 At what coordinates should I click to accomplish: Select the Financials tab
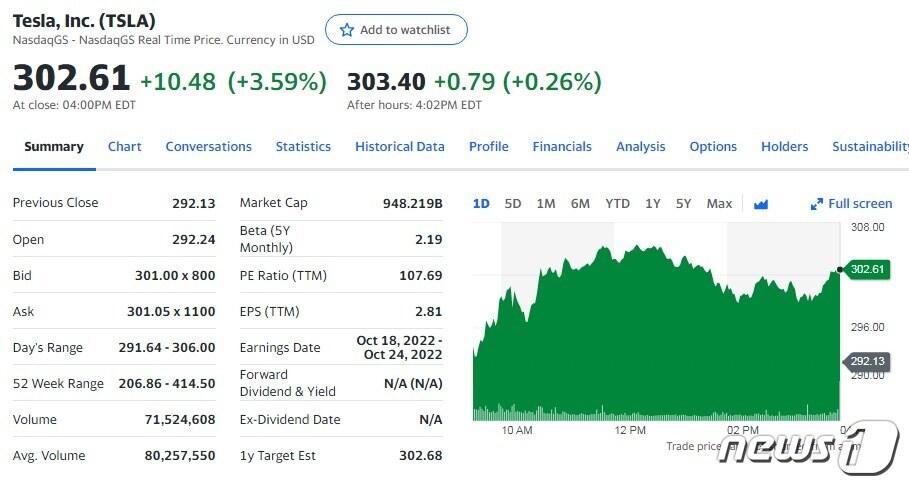562,147
